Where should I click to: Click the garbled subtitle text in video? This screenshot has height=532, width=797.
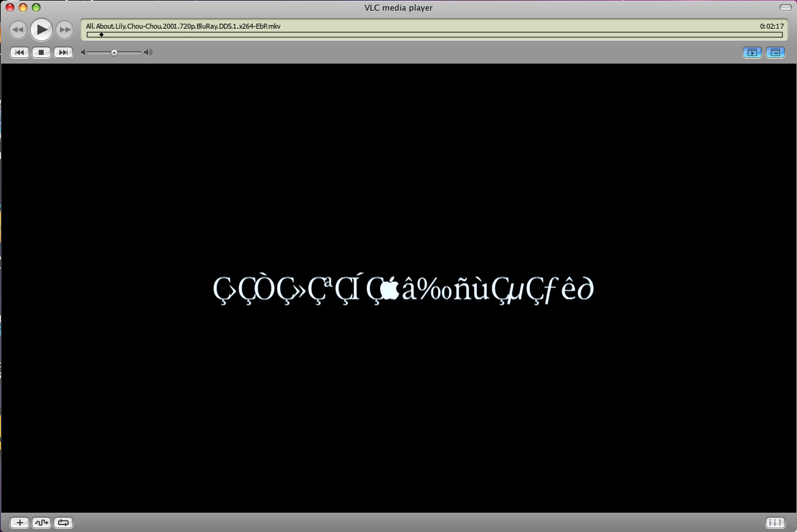[403, 290]
